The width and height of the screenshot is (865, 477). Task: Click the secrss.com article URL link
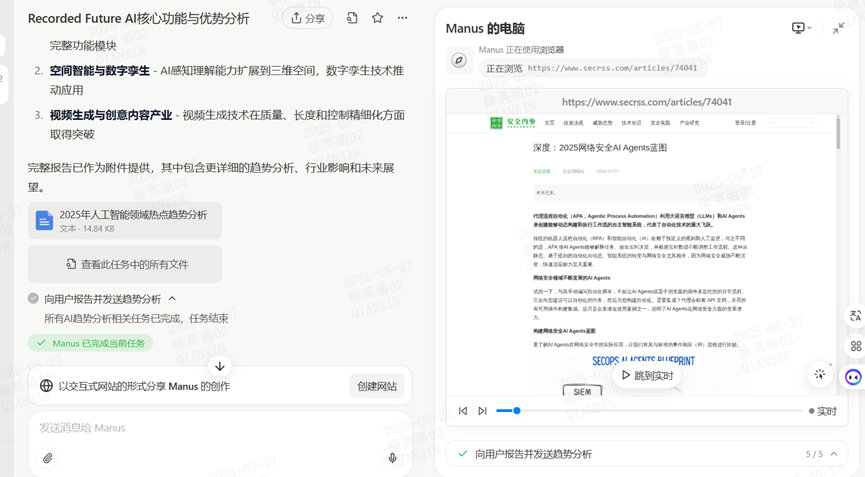[x=612, y=68]
